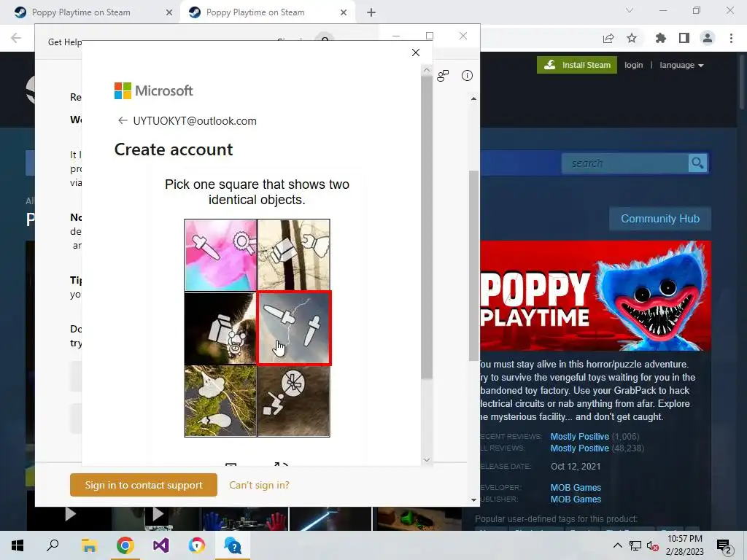Bookmark this page with the star icon
Image resolution: width=747 pixels, height=560 pixels.
point(632,38)
